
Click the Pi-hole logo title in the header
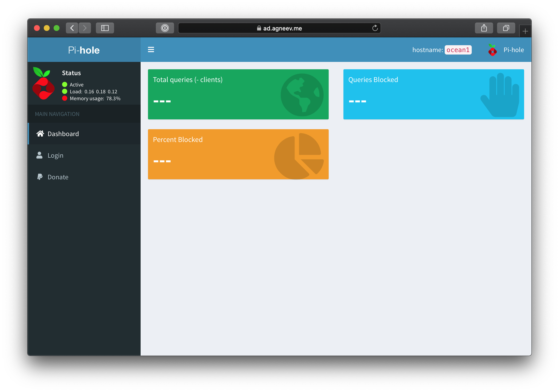(x=84, y=50)
